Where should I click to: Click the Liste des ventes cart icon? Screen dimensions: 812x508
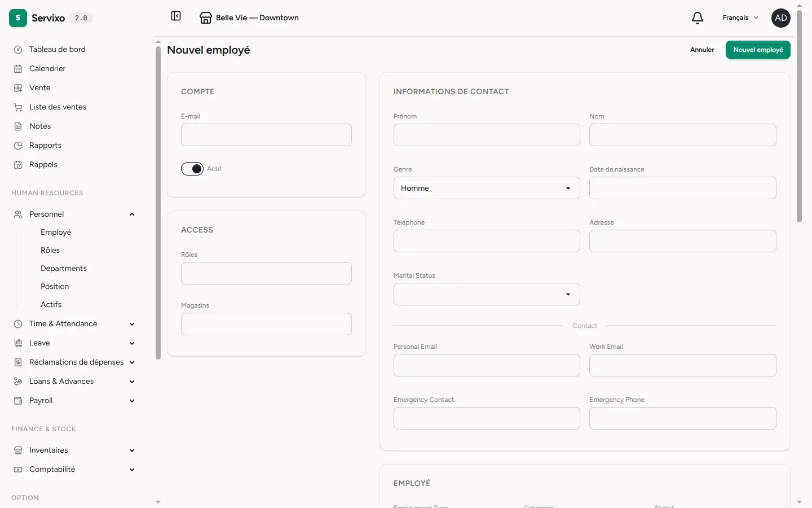tap(18, 107)
